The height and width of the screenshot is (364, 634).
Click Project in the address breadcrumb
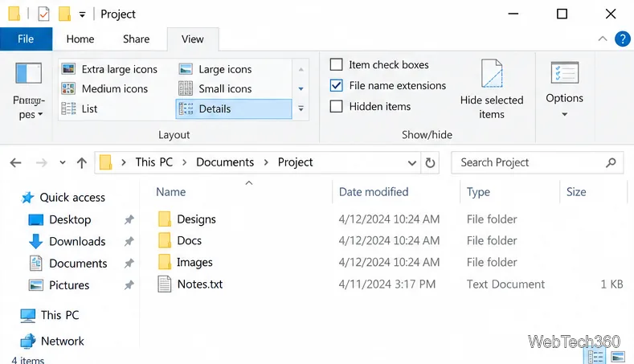click(295, 162)
